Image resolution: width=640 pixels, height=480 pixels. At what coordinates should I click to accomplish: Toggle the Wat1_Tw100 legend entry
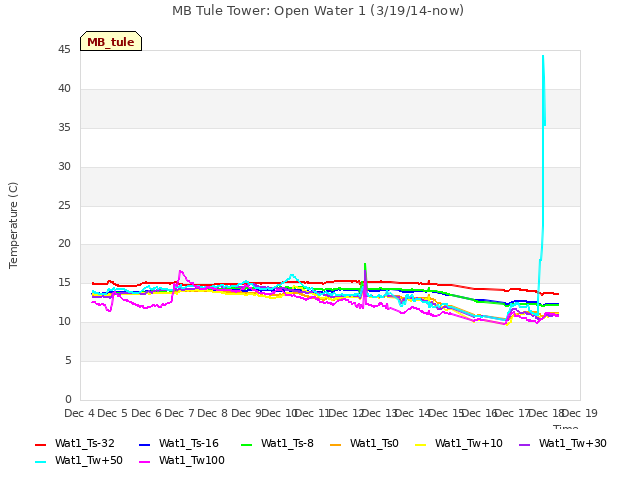point(182,461)
